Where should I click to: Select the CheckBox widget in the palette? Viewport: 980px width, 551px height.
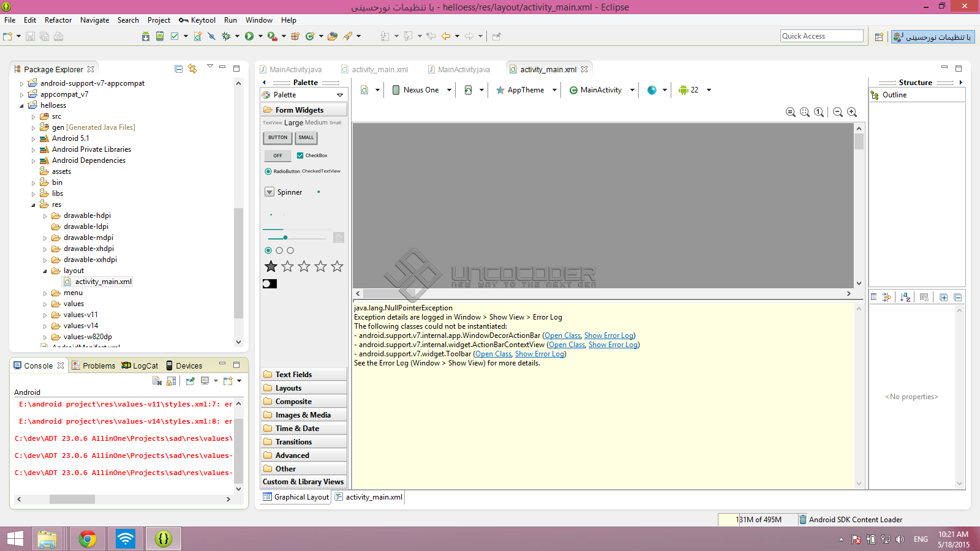point(312,156)
